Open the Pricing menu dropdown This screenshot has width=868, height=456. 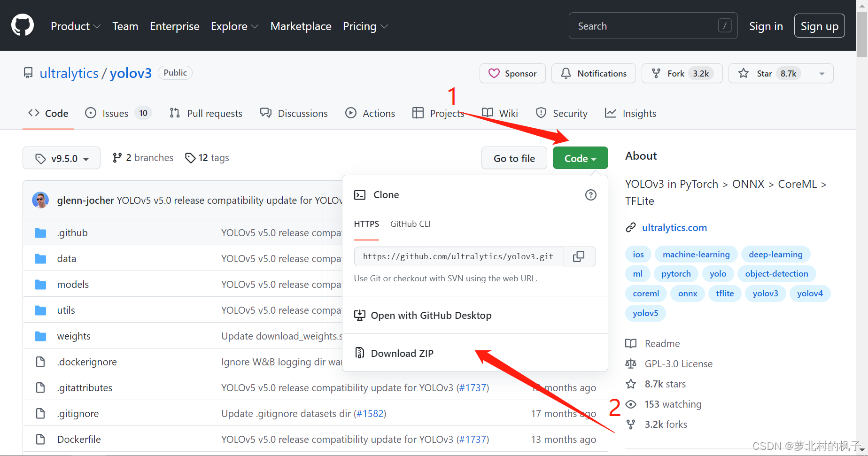[x=365, y=26]
